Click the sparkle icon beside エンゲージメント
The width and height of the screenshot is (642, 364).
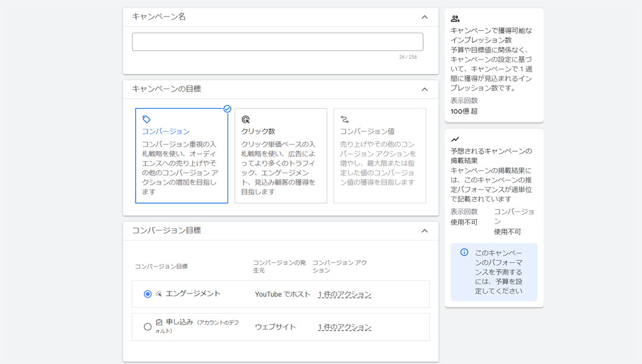pos(159,294)
